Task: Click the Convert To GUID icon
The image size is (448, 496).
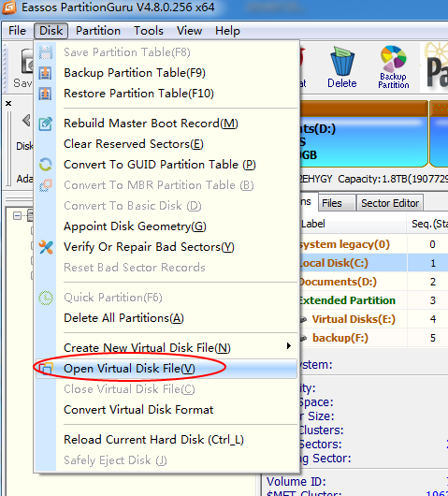Action: [x=46, y=165]
